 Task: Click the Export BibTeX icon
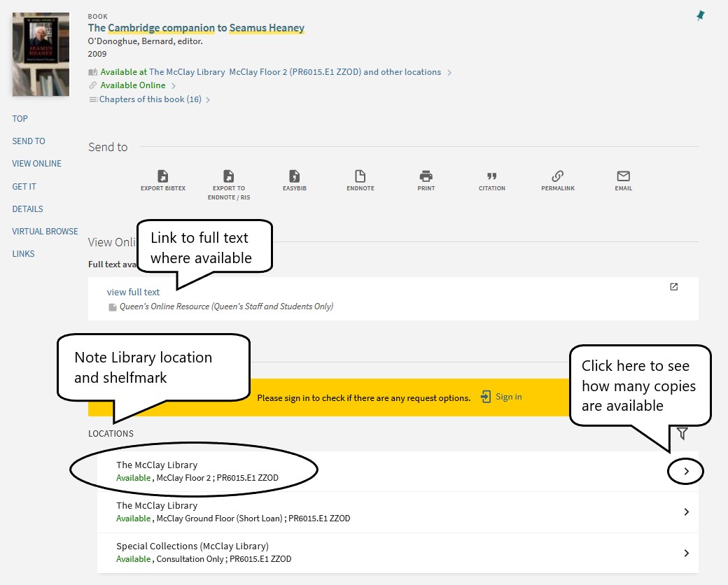(x=163, y=176)
